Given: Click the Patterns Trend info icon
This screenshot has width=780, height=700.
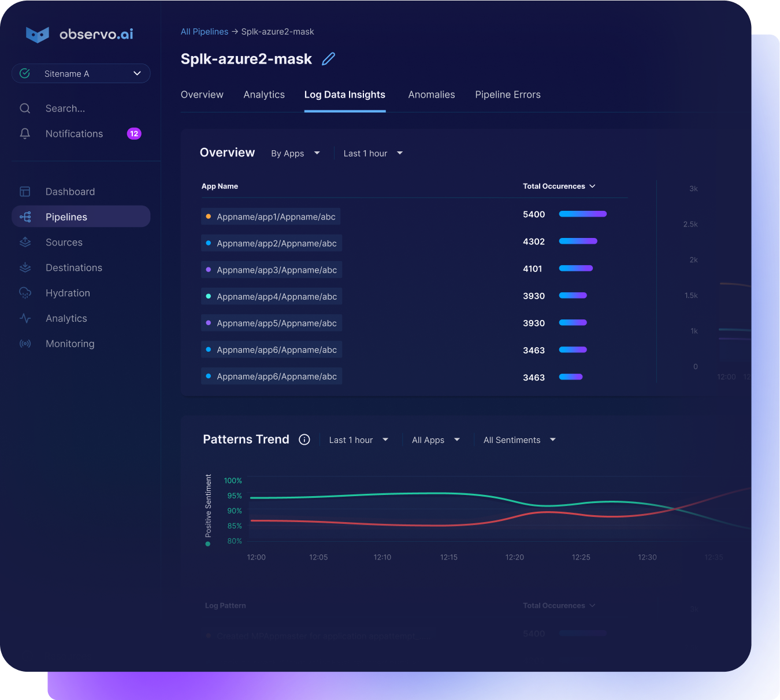Looking at the screenshot, I should [x=304, y=440].
